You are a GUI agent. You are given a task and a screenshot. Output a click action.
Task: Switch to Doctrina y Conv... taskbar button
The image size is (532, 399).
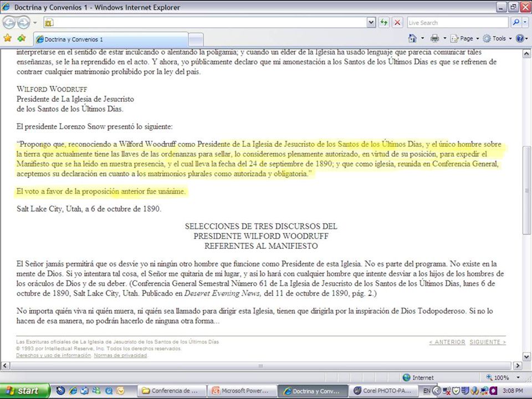click(313, 391)
